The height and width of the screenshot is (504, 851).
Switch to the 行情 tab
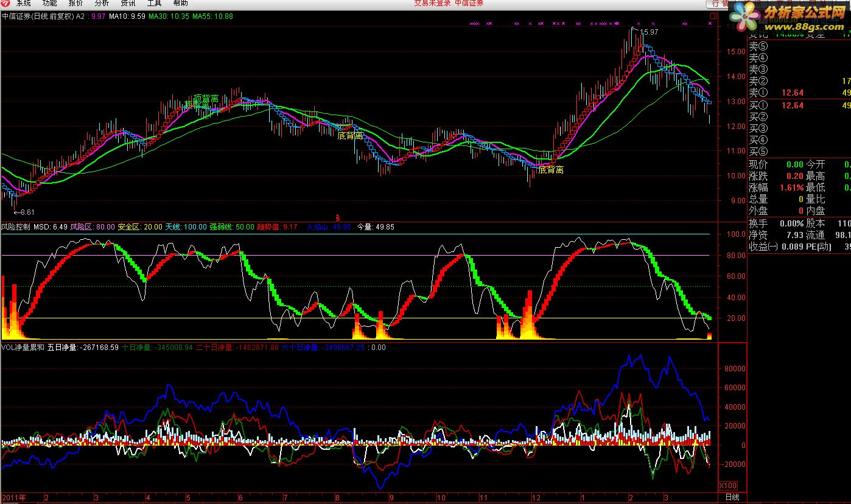point(720,4)
